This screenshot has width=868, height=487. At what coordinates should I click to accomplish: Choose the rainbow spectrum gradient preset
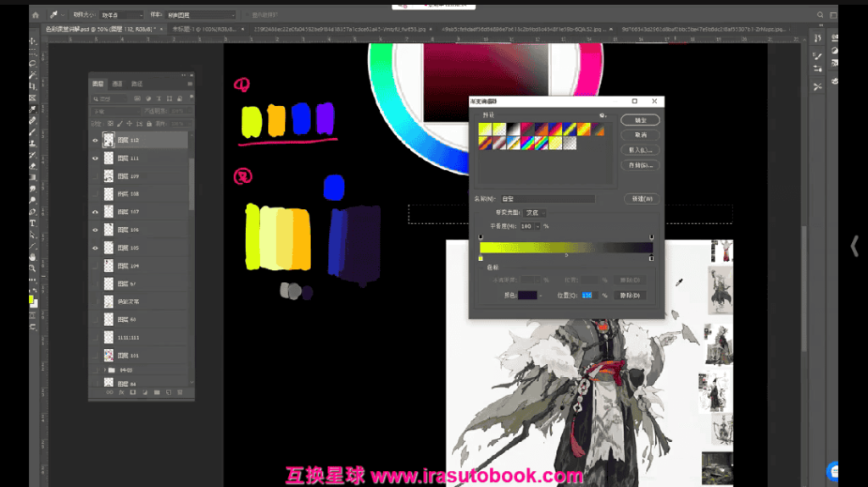point(527,143)
